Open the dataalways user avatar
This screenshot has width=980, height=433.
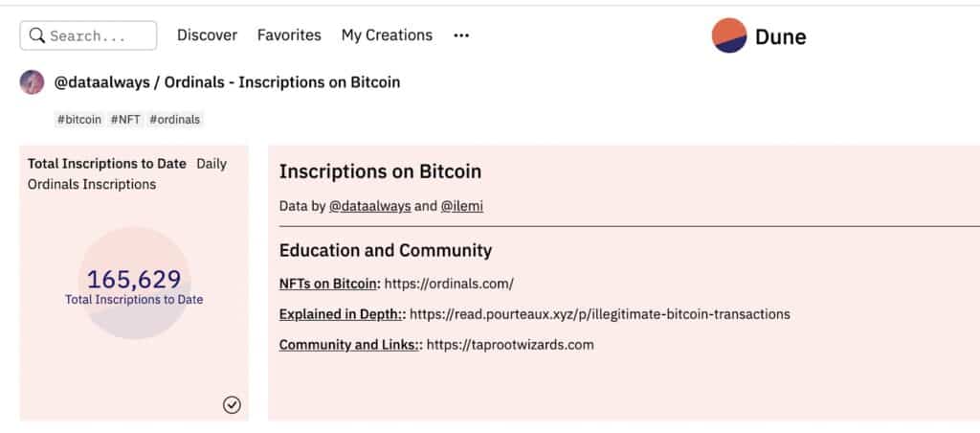pos(32,82)
